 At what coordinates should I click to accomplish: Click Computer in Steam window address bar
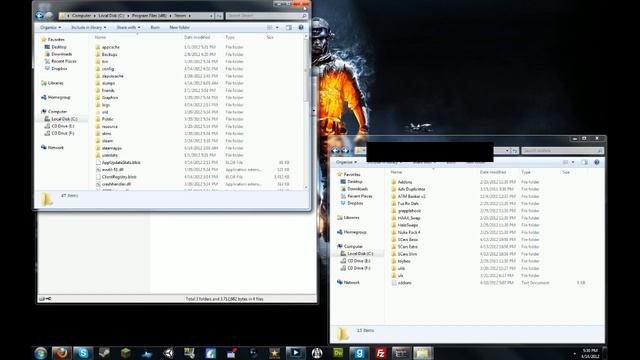coord(82,16)
